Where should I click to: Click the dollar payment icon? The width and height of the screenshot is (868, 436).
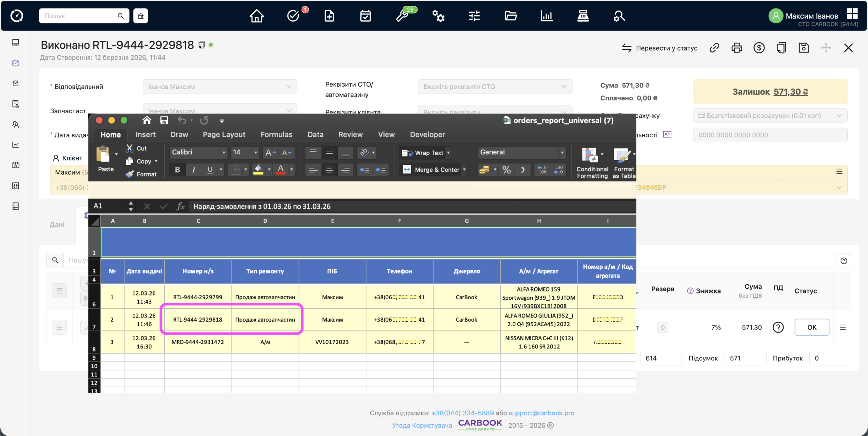759,48
